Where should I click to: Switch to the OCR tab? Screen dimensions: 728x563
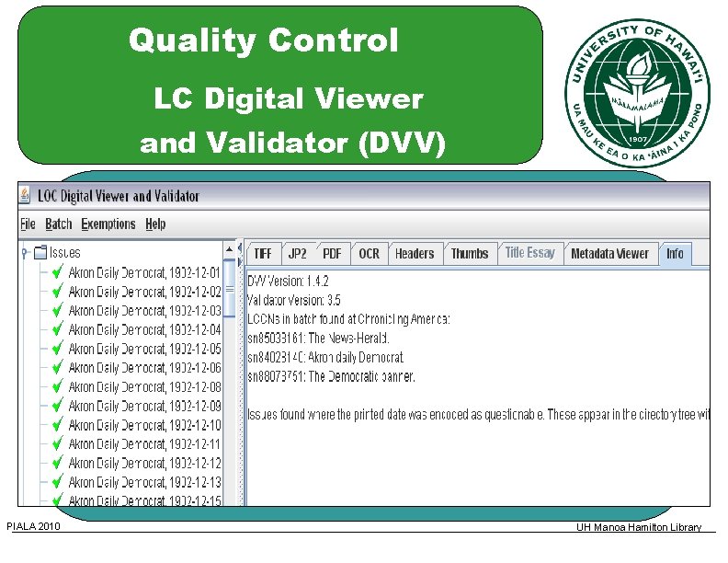[x=370, y=254]
